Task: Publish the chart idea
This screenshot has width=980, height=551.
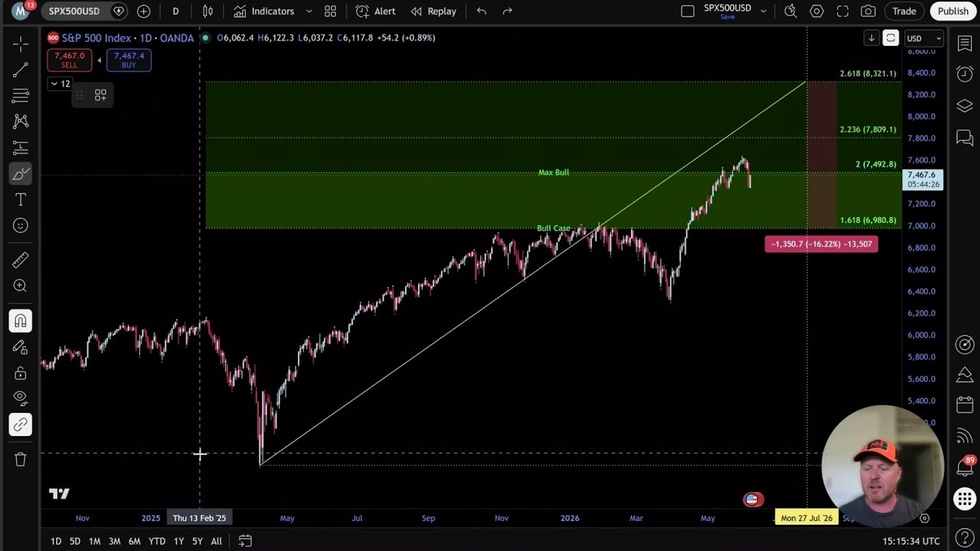Action: (953, 11)
